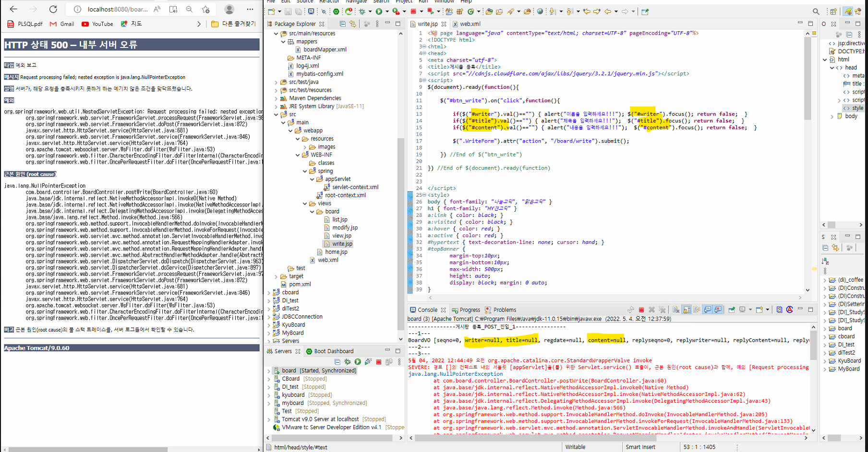This screenshot has width=868, height=452.
Task: Click the Remove Launch X icon in Console
Action: point(651,310)
